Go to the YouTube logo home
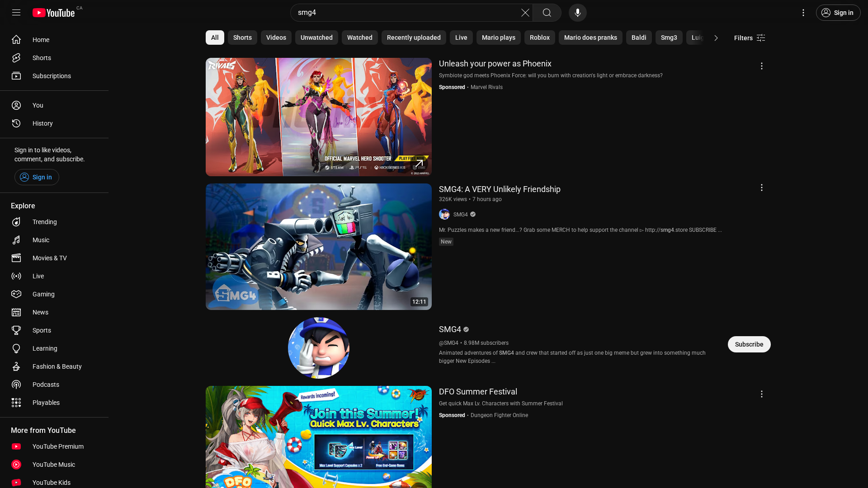This screenshot has height=488, width=868. 54,13
